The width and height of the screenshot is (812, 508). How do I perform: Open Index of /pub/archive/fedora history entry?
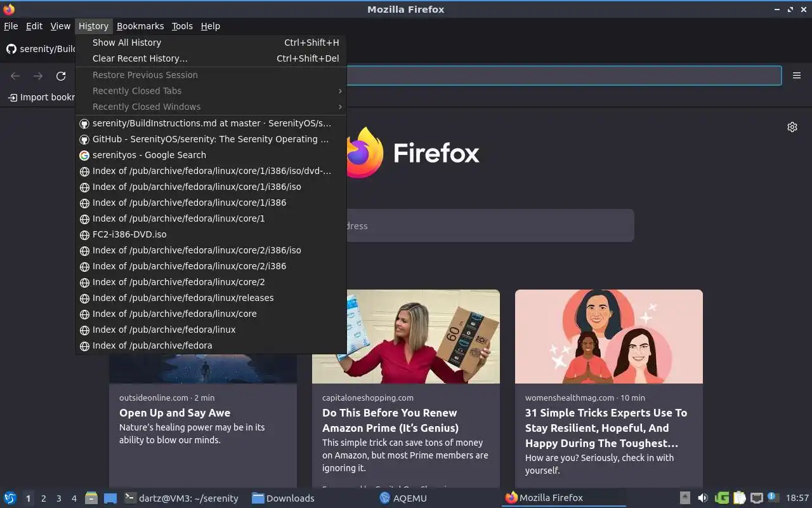(x=211, y=345)
